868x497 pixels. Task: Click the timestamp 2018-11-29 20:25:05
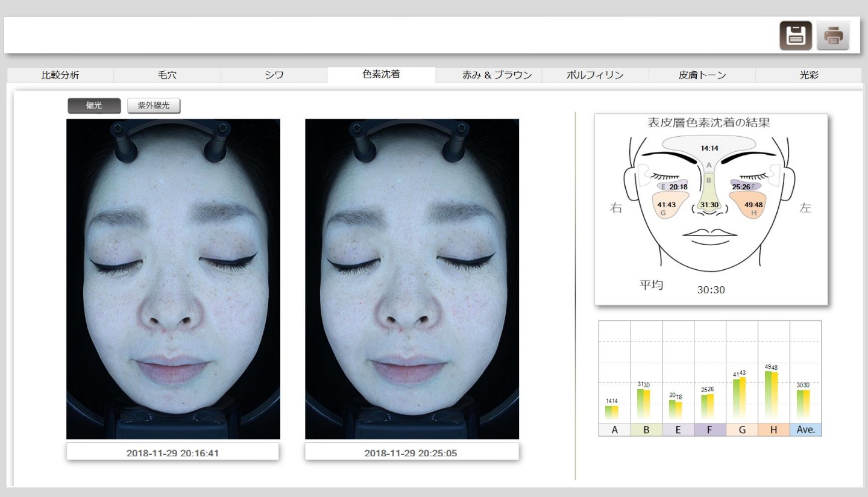pyautogui.click(x=410, y=453)
